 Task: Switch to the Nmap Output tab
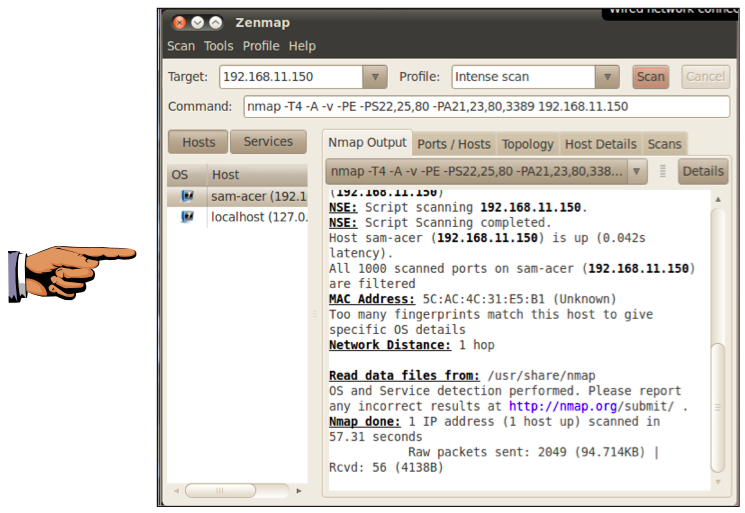point(367,142)
